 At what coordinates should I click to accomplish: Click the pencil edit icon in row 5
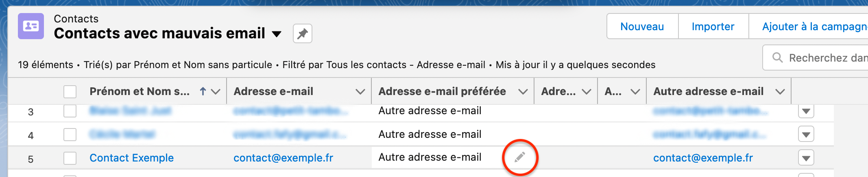[520, 157]
